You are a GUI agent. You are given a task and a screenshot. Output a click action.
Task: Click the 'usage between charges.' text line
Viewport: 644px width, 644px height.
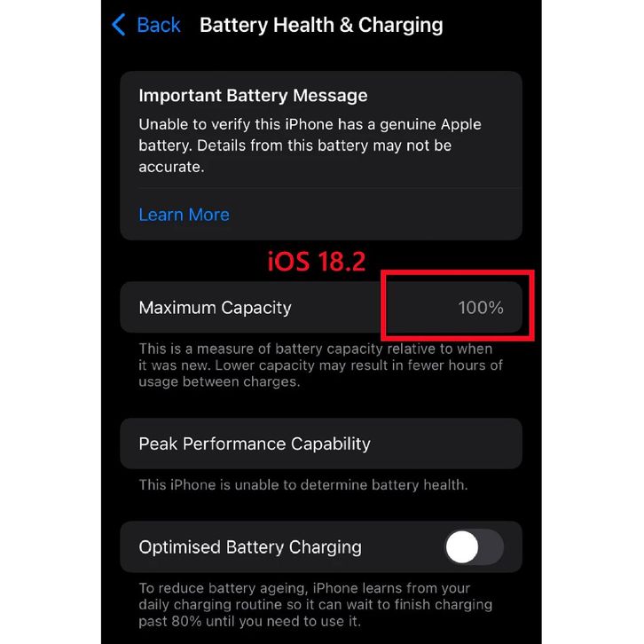click(x=219, y=382)
